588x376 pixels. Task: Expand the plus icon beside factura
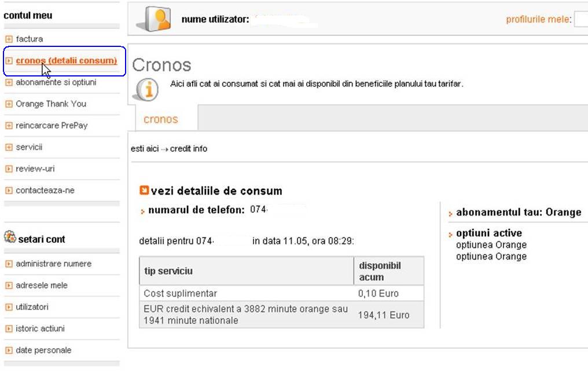(x=9, y=39)
